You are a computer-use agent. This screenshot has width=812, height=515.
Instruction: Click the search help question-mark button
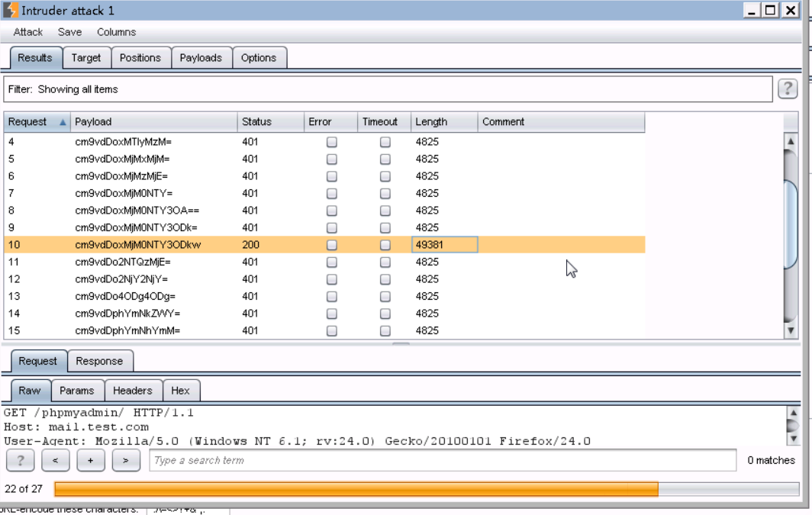[20, 460]
